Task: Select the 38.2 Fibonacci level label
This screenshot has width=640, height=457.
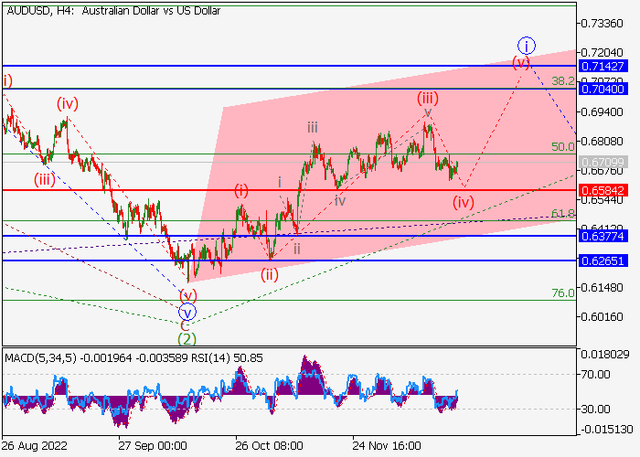Action: (563, 81)
